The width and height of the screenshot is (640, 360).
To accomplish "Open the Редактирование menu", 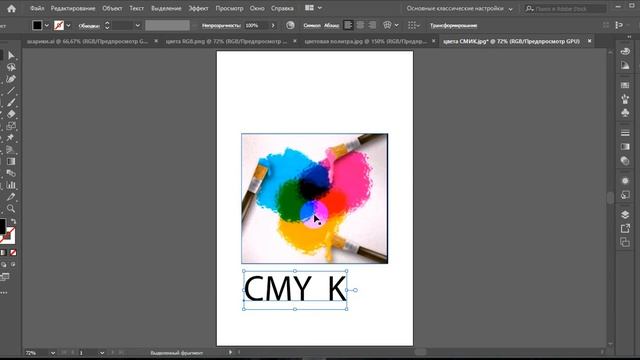I will [73, 8].
